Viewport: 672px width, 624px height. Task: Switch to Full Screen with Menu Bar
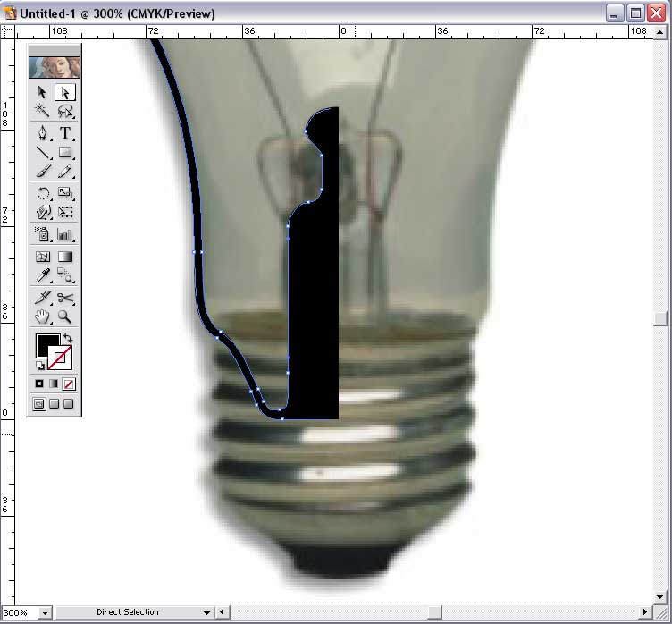click(x=54, y=403)
